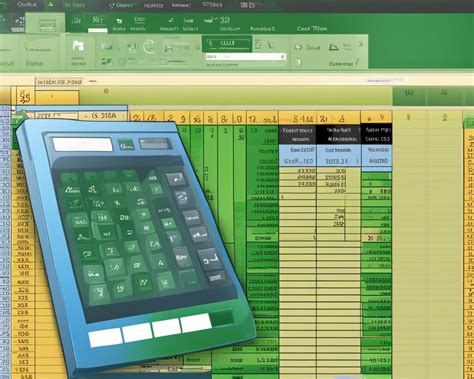Click the calculator's white display field
This screenshot has width=474, height=379.
pos(82,145)
